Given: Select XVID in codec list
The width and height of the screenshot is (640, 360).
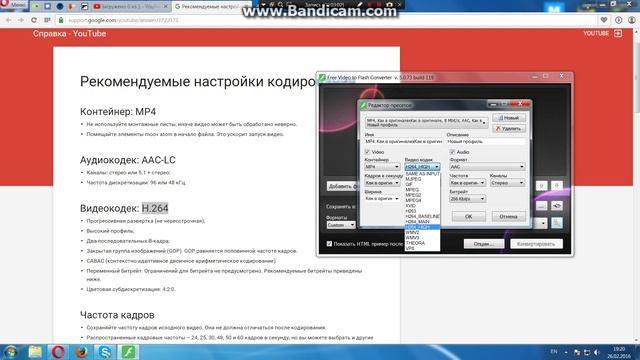Looking at the screenshot, I should click(x=422, y=206).
